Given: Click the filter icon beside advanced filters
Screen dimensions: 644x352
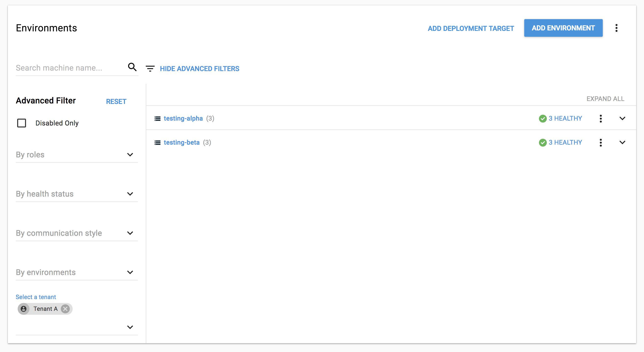Looking at the screenshot, I should pos(150,68).
